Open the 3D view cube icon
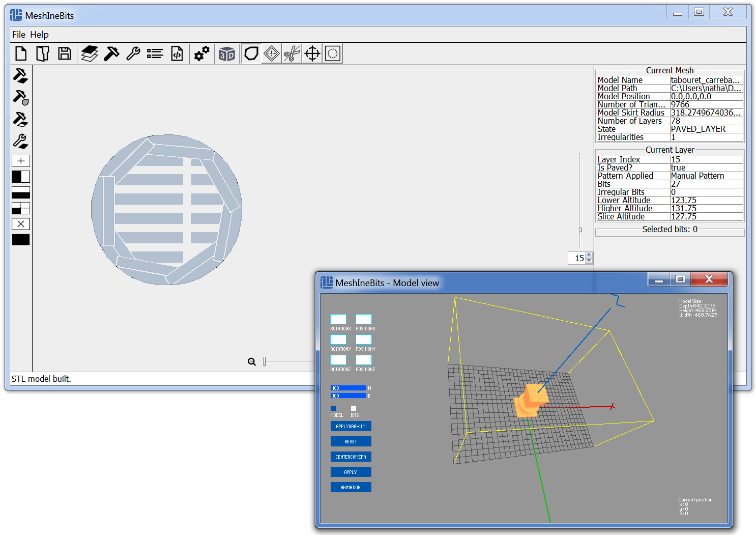This screenshot has width=756, height=535. click(x=227, y=53)
